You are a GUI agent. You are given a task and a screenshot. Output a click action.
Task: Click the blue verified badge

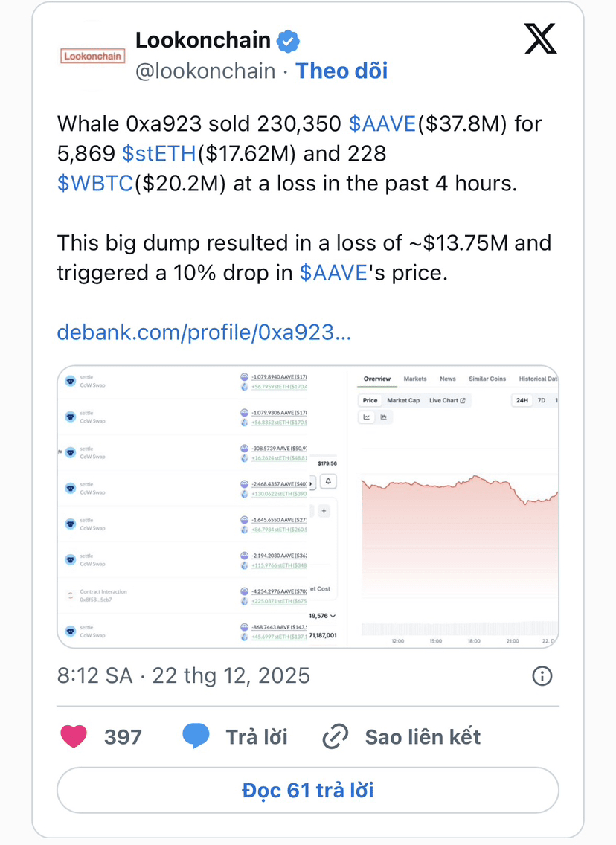point(289,41)
